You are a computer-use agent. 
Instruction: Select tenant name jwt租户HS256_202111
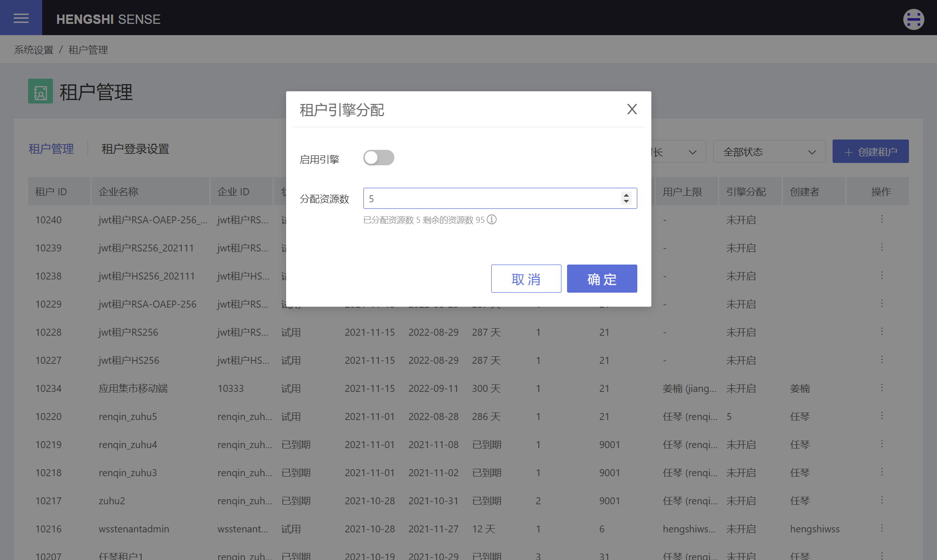pyautogui.click(x=147, y=276)
